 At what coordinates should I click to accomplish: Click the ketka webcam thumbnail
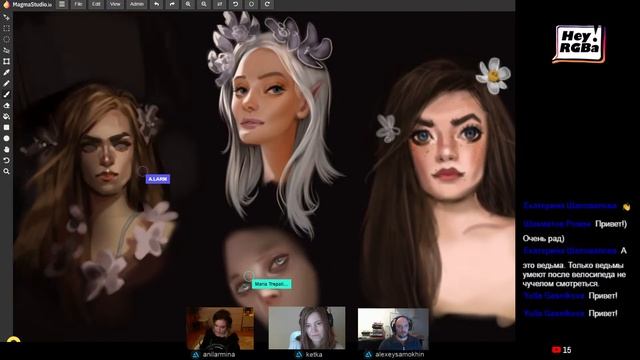[x=307, y=328]
